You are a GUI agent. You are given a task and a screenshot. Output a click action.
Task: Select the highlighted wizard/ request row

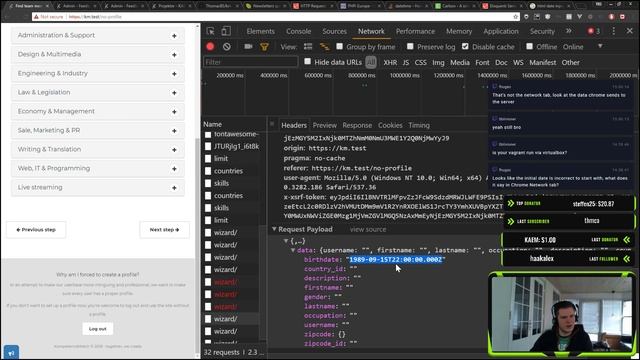[231, 319]
